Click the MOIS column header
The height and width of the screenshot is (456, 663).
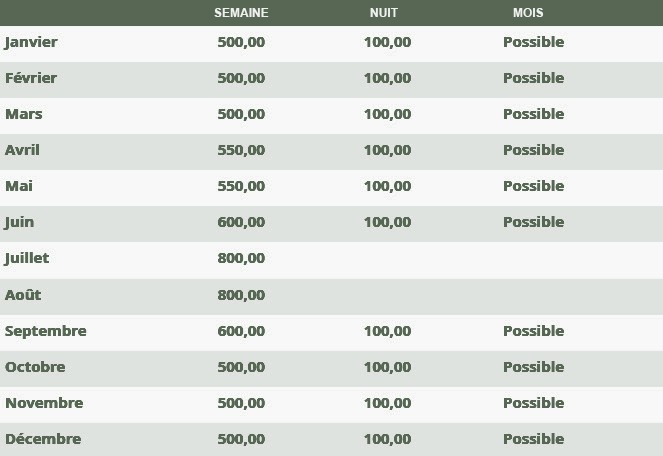pyautogui.click(x=528, y=13)
